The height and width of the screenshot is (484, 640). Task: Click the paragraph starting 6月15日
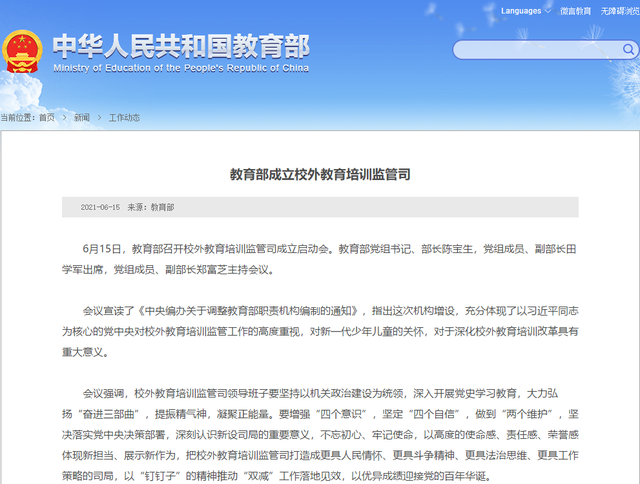[x=320, y=259]
